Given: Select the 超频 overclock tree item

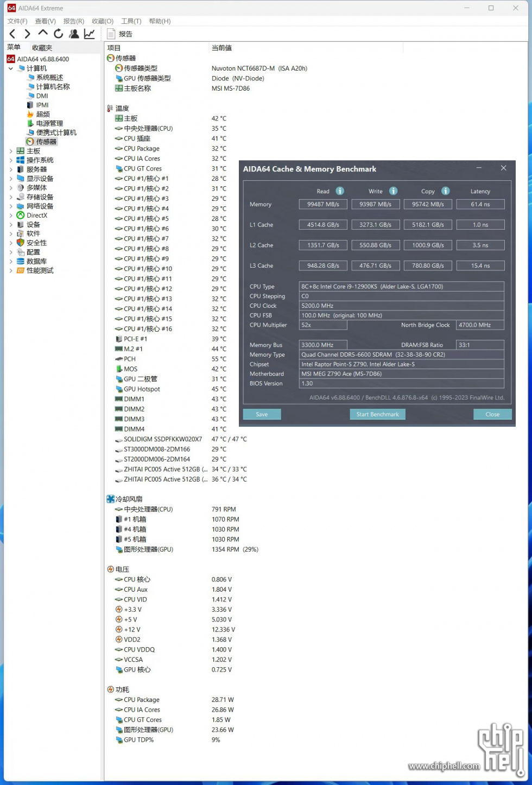Looking at the screenshot, I should pyautogui.click(x=39, y=115).
